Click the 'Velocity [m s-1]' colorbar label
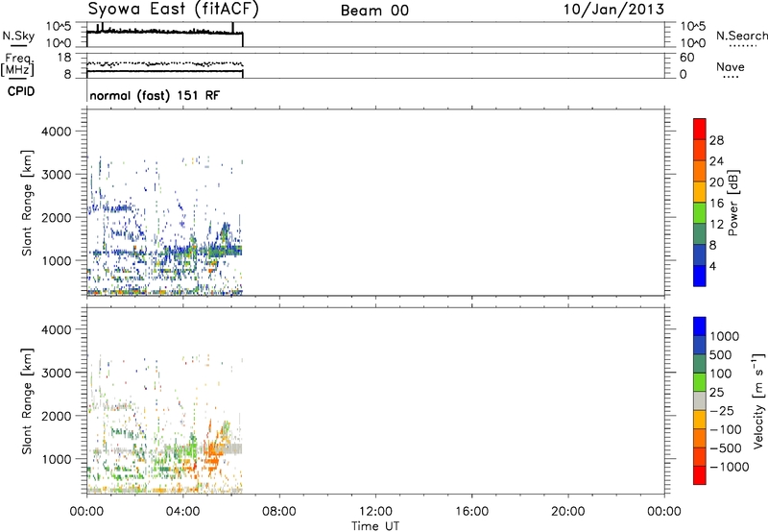 (x=757, y=400)
